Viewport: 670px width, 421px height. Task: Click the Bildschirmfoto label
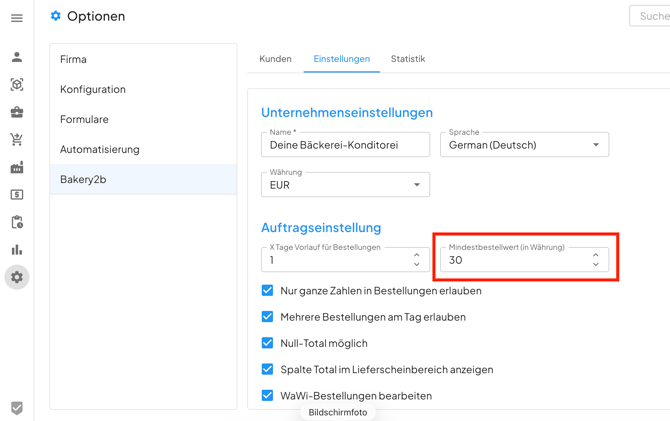tap(338, 412)
